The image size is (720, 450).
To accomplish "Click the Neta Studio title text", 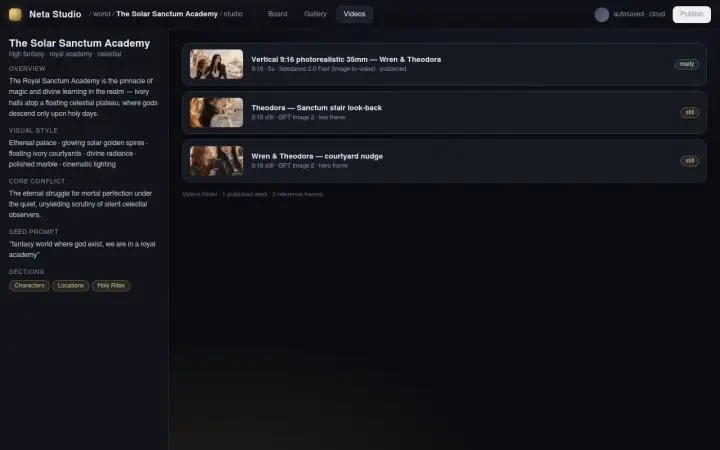I will [x=55, y=14].
